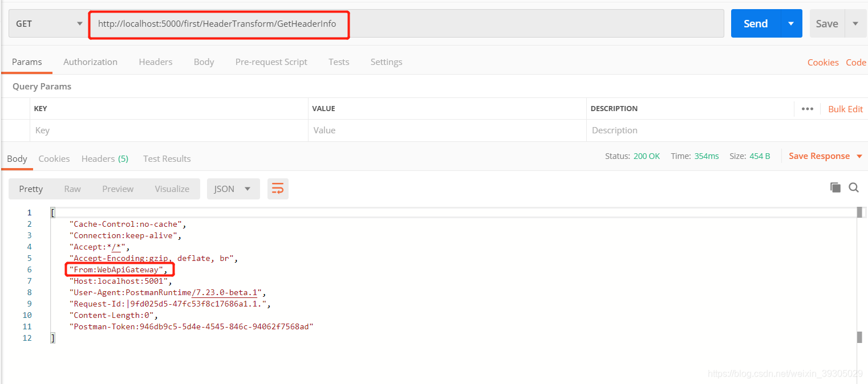Image resolution: width=868 pixels, height=384 pixels.
Task: Click the "Cache-Control:no-cache" line
Action: pyautogui.click(x=128, y=224)
